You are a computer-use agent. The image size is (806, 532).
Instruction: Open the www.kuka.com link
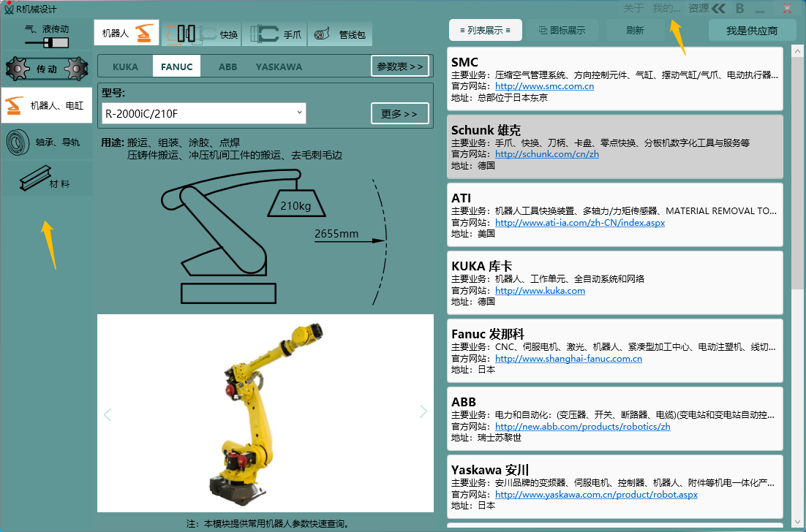coord(540,290)
